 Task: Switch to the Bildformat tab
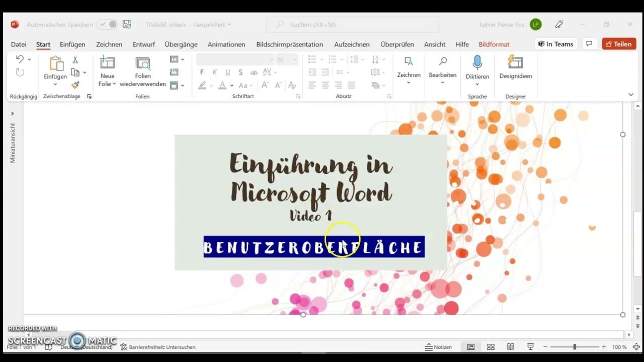[x=494, y=44]
